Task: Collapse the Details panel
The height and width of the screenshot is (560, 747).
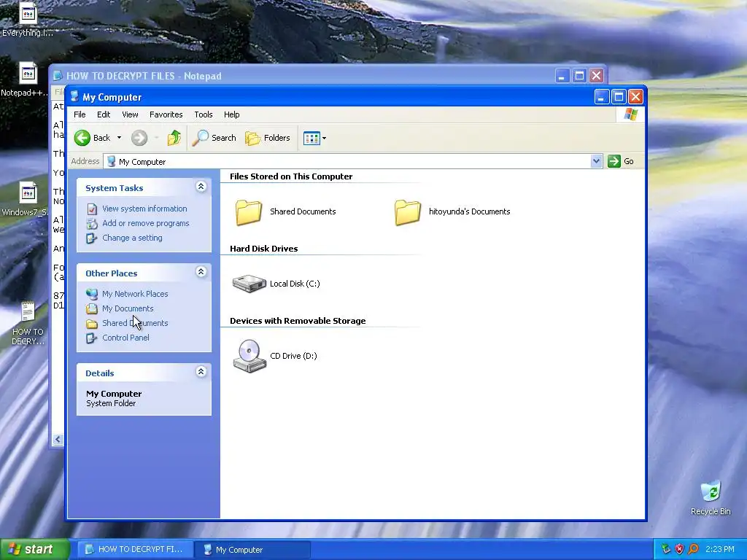Action: tap(201, 372)
